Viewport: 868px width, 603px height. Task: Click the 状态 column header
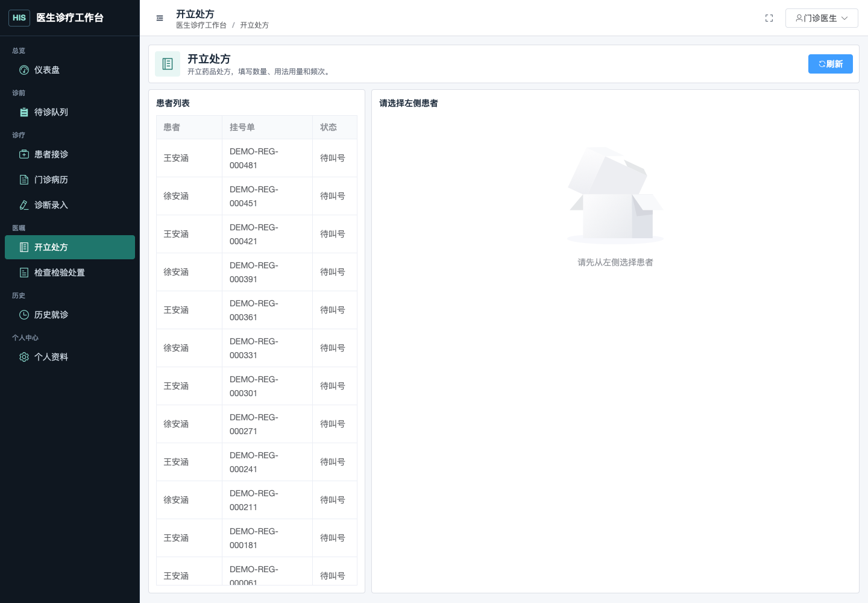335,127
